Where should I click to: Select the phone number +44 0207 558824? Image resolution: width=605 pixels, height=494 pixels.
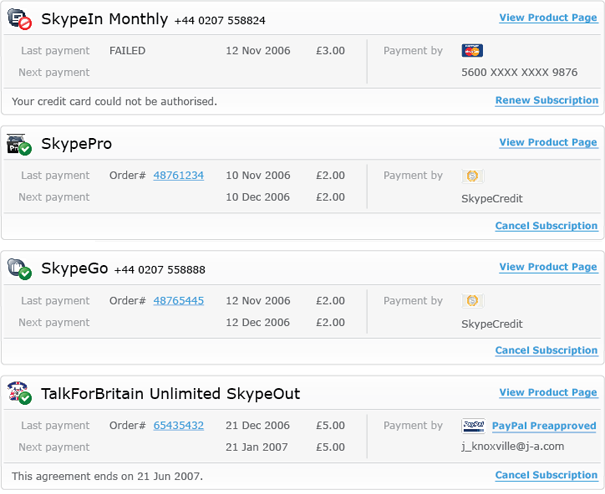(x=220, y=20)
